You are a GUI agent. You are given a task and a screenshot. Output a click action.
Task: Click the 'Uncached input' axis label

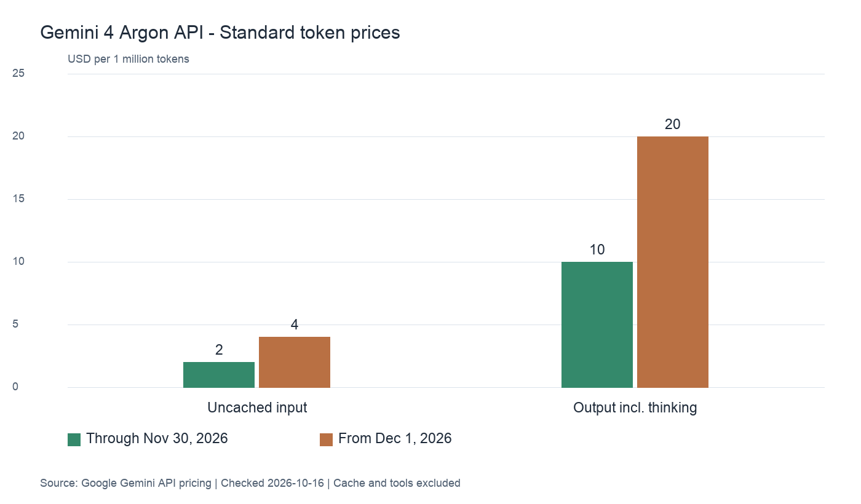(x=257, y=408)
